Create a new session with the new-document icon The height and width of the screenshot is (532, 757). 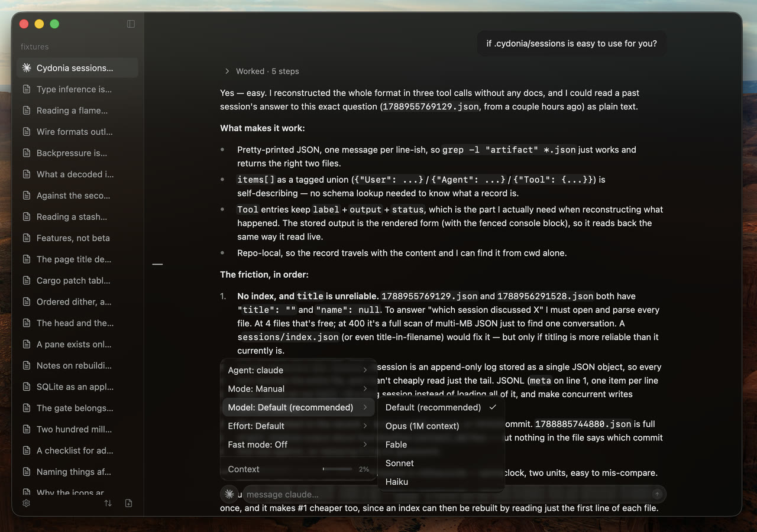coord(129,503)
